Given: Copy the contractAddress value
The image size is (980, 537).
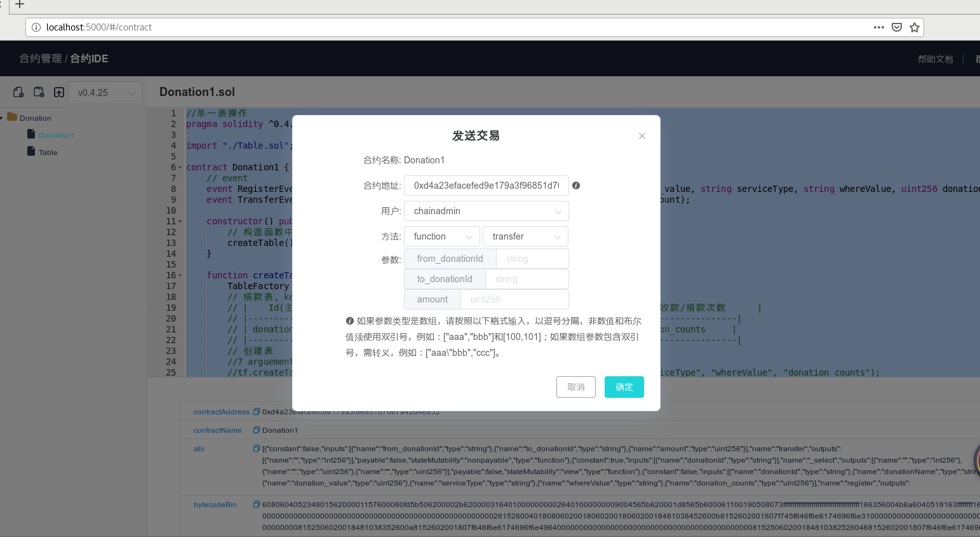Looking at the screenshot, I should coord(256,411).
